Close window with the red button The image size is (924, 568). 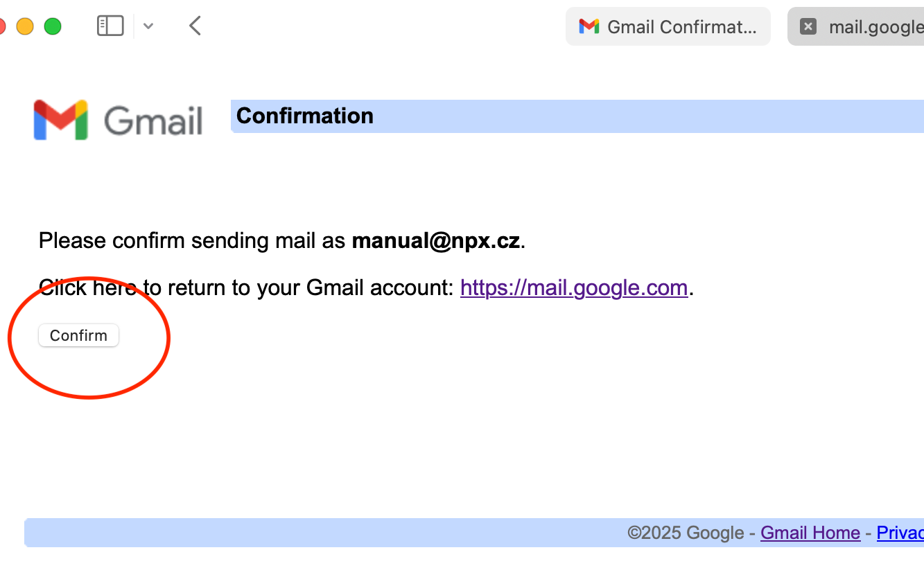2,26
